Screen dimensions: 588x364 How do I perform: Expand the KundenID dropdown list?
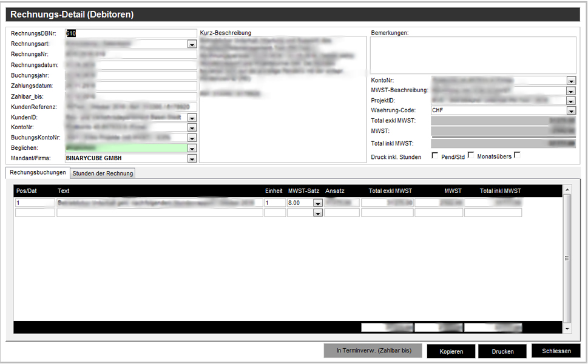tap(192, 117)
